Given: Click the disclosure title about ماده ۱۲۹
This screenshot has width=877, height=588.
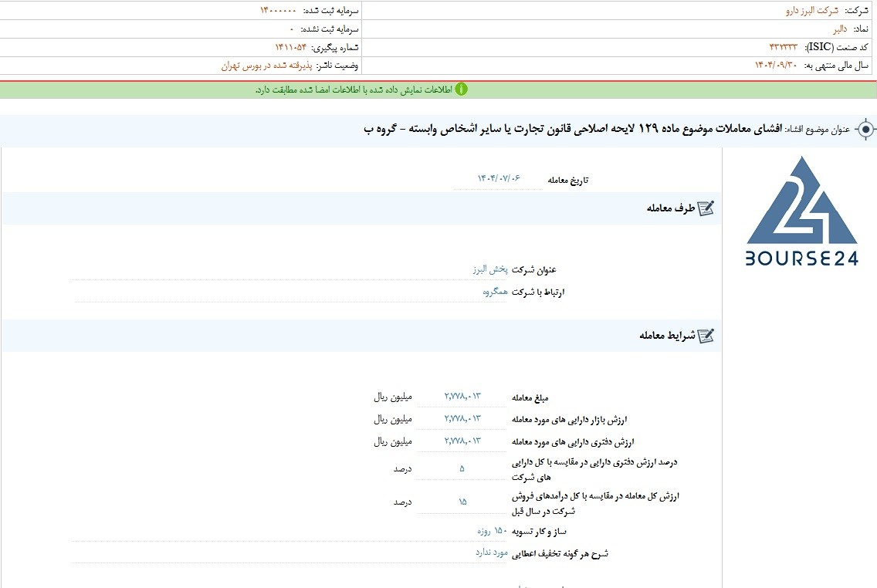Looking at the screenshot, I should (x=573, y=129).
